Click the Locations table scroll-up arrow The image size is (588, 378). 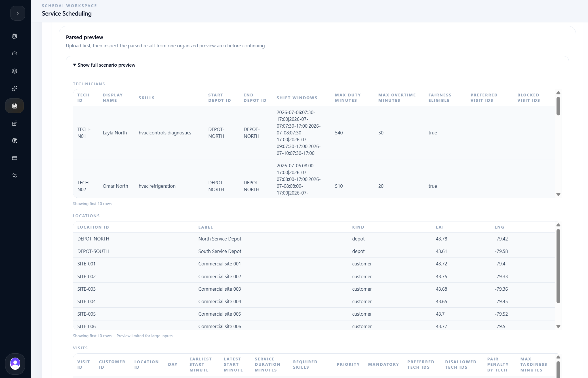[x=558, y=225]
